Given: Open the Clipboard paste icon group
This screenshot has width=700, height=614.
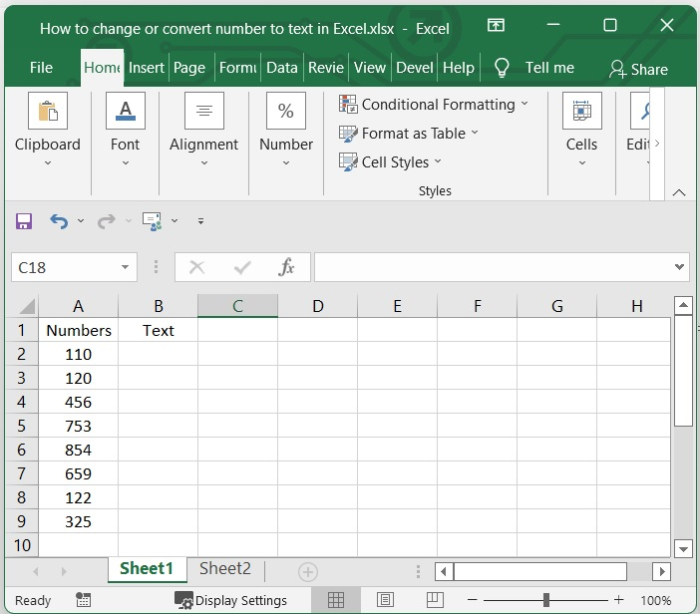Looking at the screenshot, I should click(47, 111).
